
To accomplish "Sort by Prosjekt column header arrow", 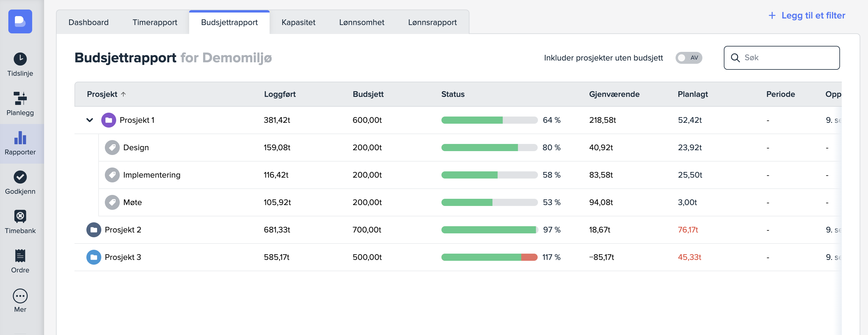I will point(123,94).
